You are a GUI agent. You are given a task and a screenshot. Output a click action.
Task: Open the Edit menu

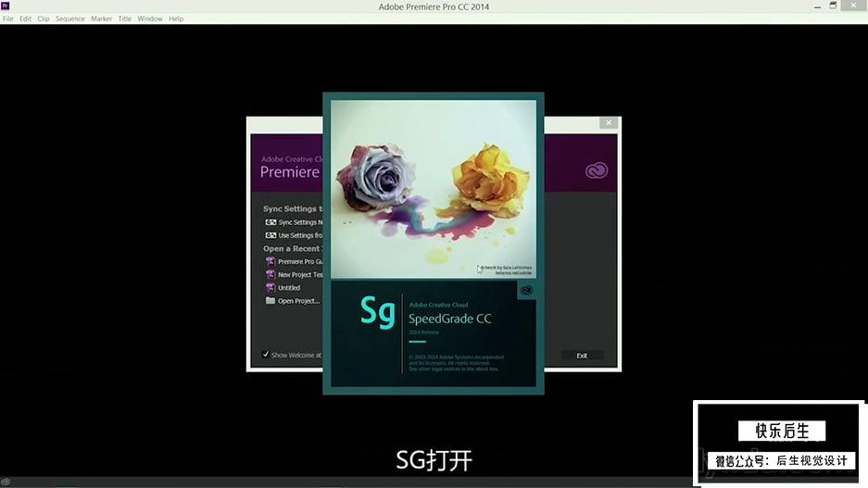25,19
